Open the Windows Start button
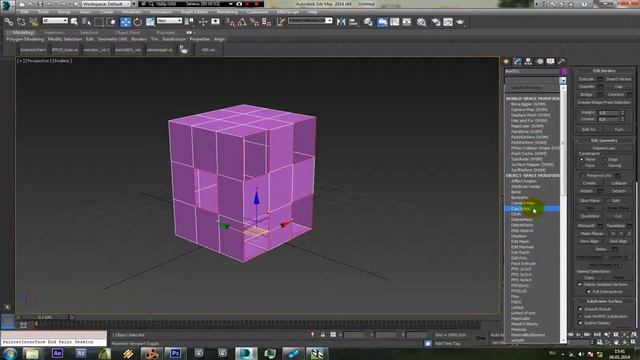Image resolution: width=640 pixels, height=360 pixels. click(9, 353)
